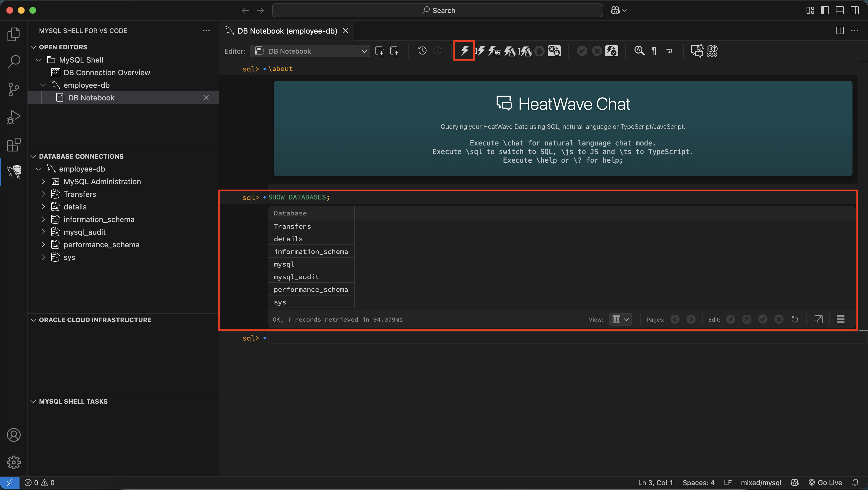
Task: Click the top Search input field
Action: pyautogui.click(x=437, y=10)
